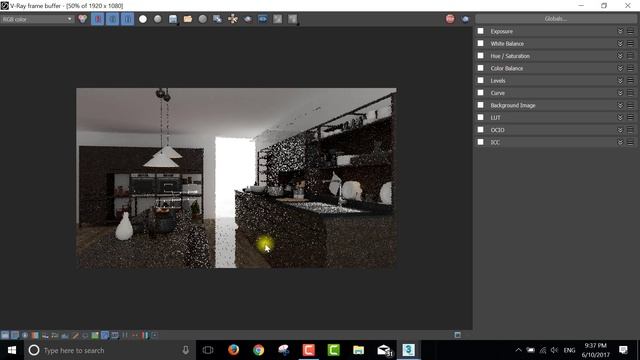This screenshot has height=360, width=640.
Task: Enable the Exposure correction checkbox
Action: coord(480,31)
